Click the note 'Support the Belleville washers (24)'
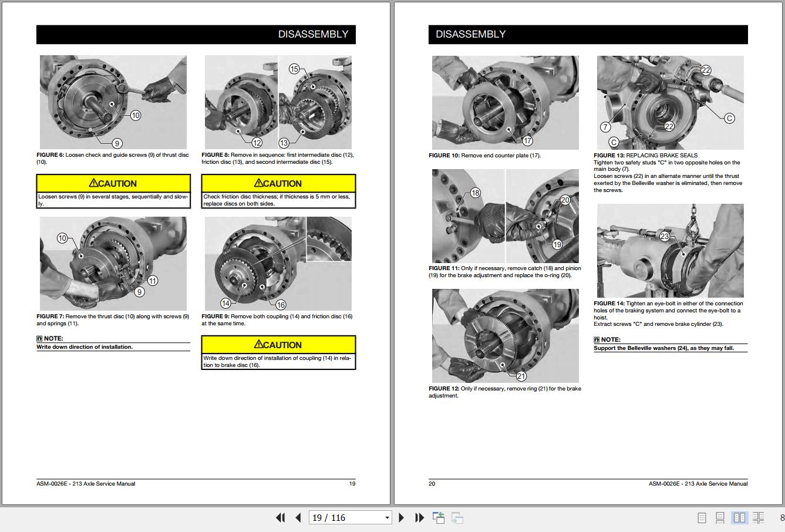785x532 pixels. (663, 348)
